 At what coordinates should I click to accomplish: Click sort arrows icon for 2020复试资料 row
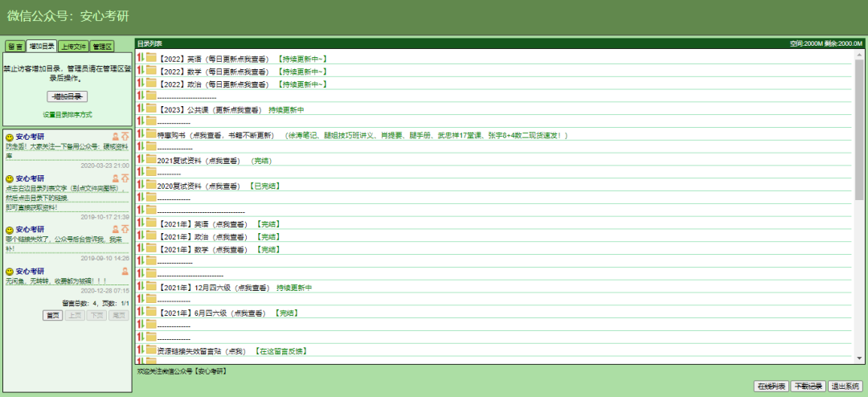(141, 185)
